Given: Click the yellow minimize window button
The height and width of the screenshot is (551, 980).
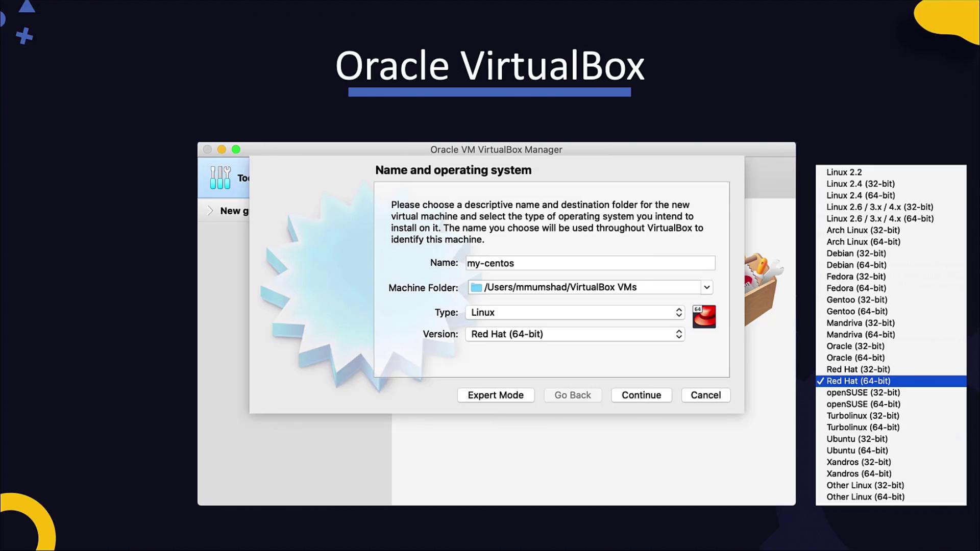Looking at the screenshot, I should click(222, 149).
